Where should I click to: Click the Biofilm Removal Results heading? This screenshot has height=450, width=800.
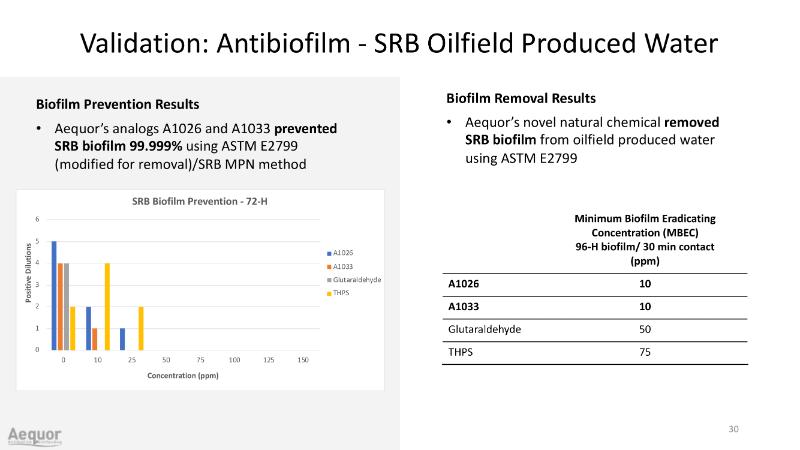[x=521, y=98]
